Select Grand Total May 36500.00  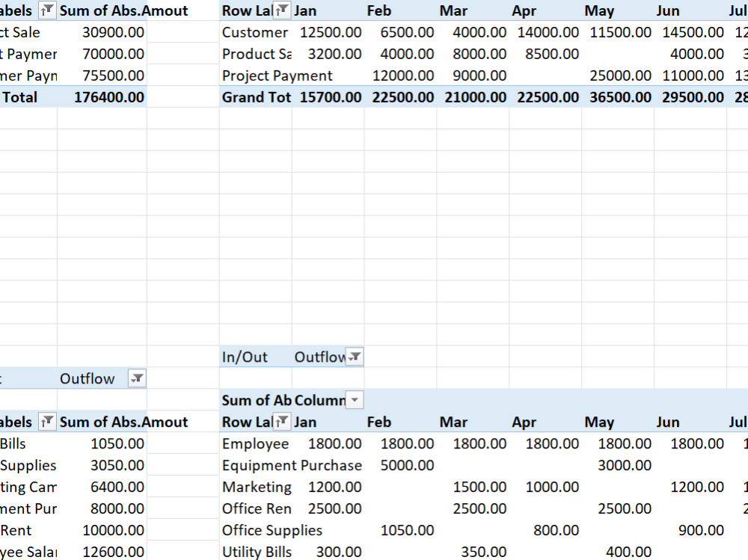click(619, 97)
